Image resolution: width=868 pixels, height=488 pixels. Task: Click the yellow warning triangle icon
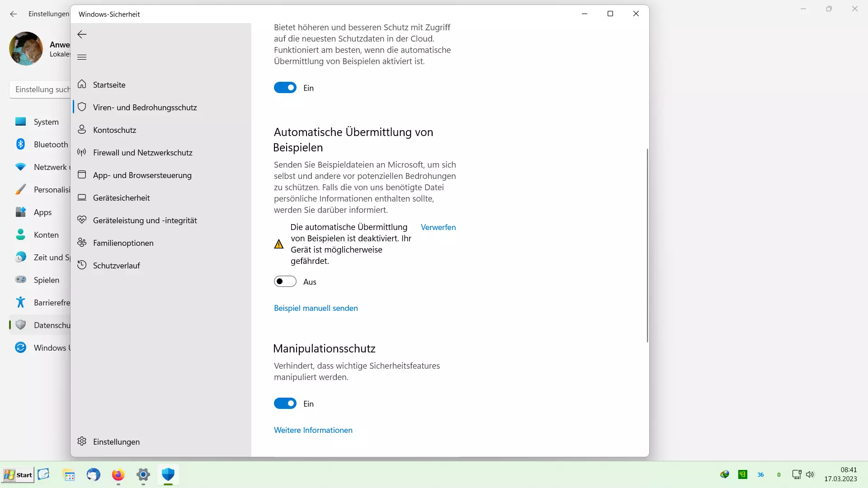pos(279,244)
